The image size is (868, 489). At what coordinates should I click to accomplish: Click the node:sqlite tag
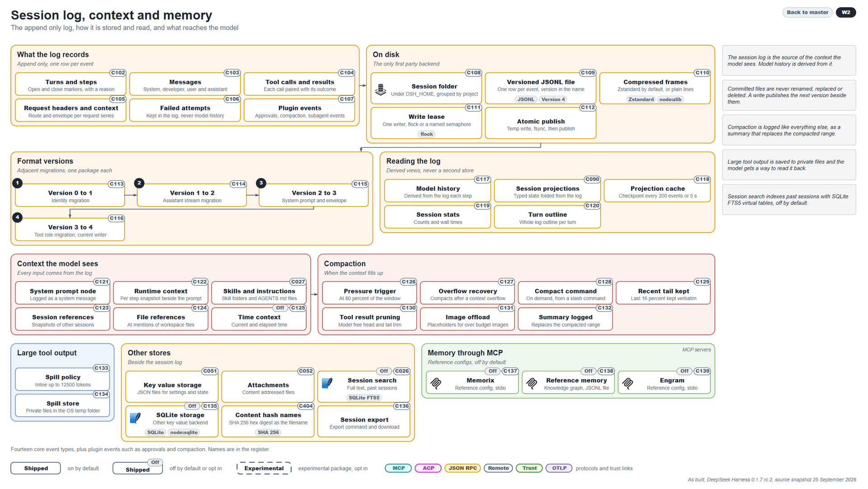pyautogui.click(x=184, y=433)
